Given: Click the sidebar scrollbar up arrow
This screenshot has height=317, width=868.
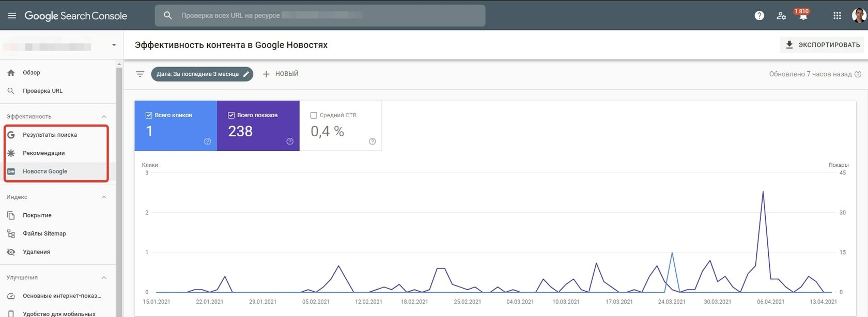Looking at the screenshot, I should 119,64.
